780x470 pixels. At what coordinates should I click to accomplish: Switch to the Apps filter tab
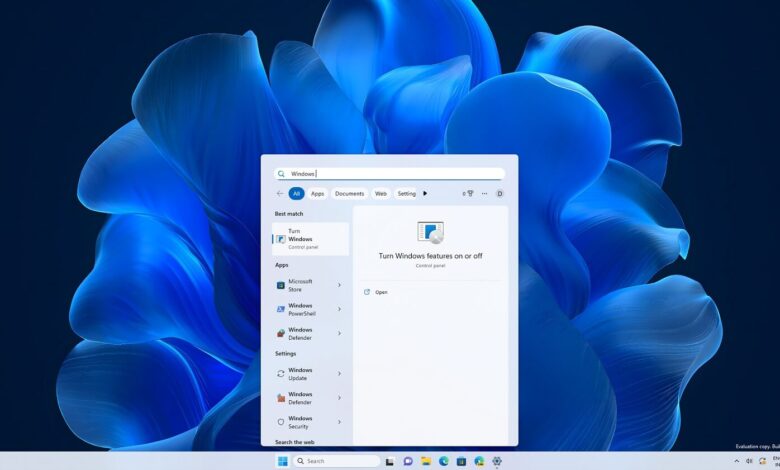318,194
